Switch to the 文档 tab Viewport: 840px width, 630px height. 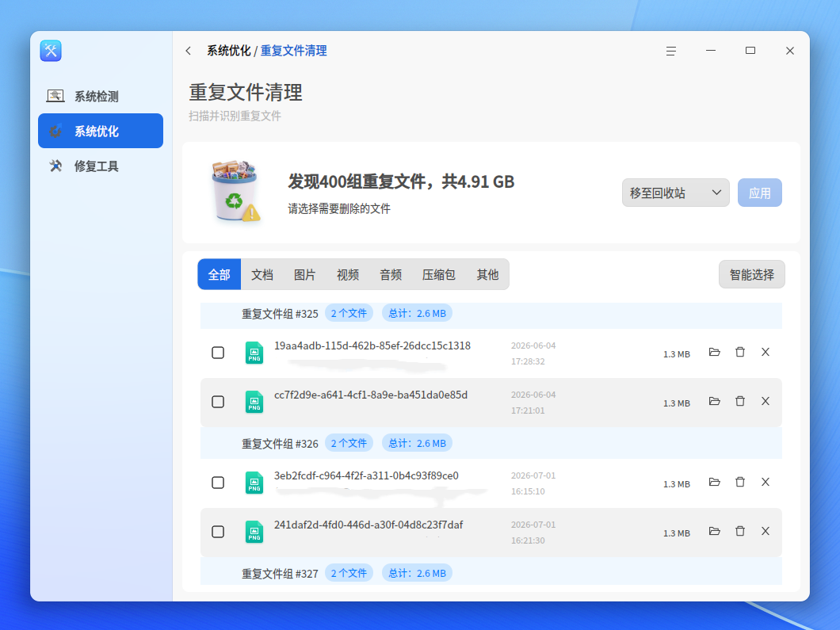tap(262, 275)
